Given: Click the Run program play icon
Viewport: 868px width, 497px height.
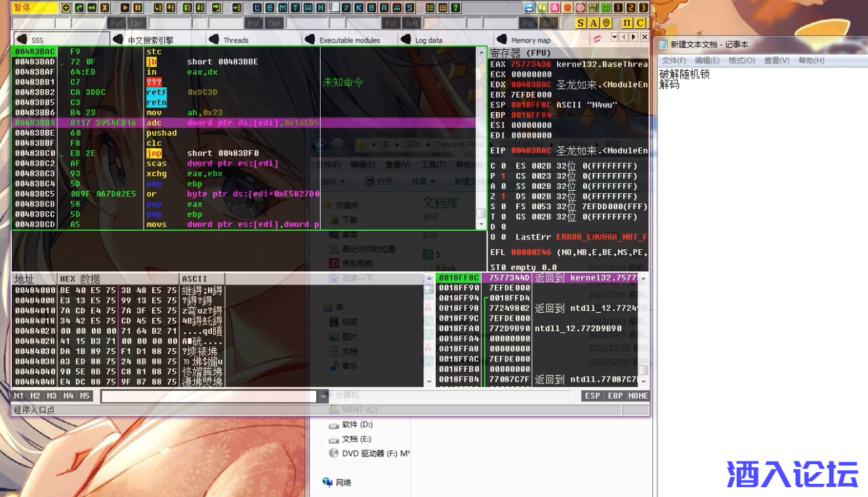Looking at the screenshot, I should click(x=125, y=8).
